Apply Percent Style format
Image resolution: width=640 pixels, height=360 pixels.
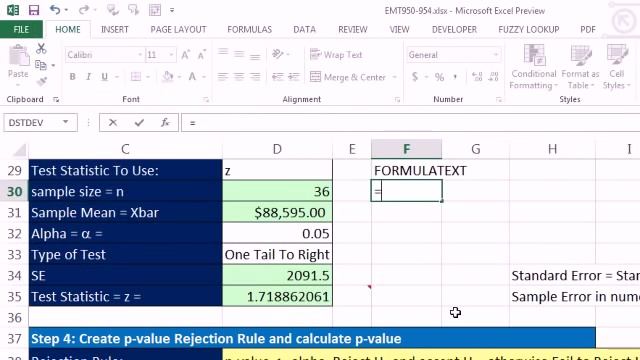pyautogui.click(x=439, y=77)
